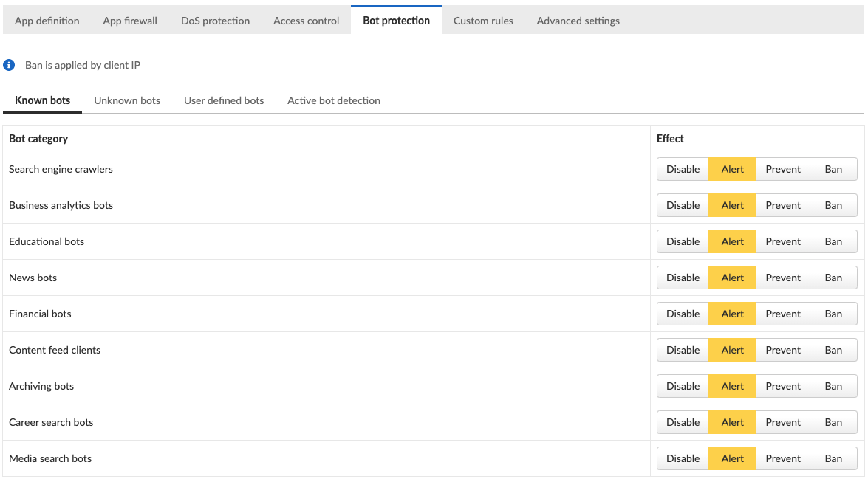Switch to the App firewall tab
The image size is (868, 479).
coord(130,21)
